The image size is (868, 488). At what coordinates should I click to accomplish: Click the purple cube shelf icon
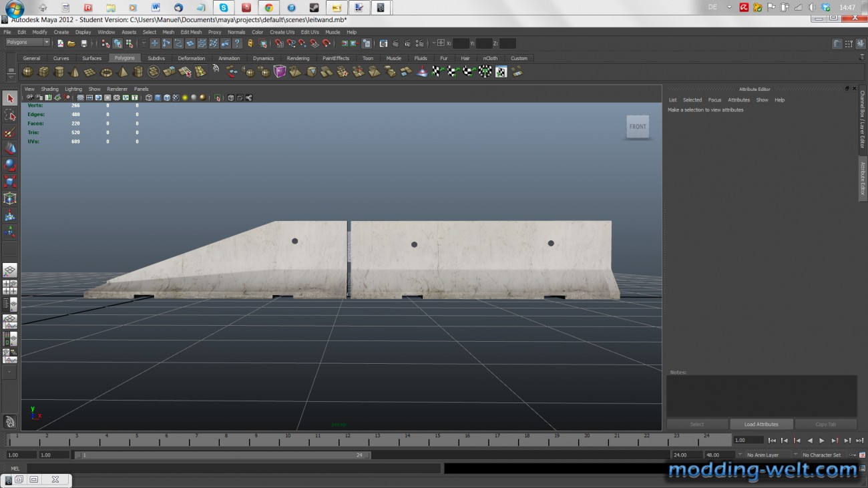[x=280, y=71]
